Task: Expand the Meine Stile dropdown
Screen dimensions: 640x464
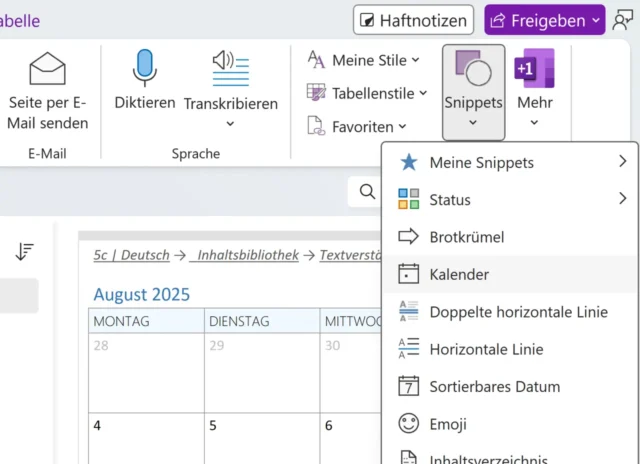Action: 362,60
